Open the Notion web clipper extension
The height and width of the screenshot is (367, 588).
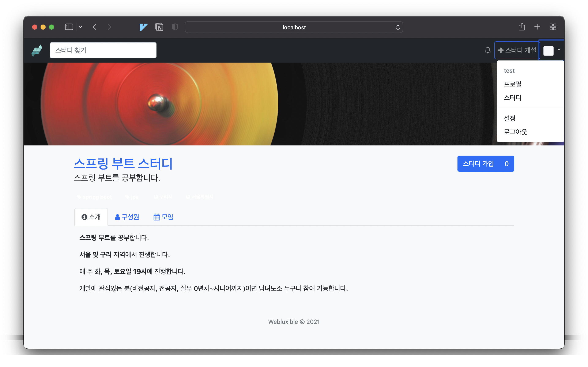coord(159,27)
